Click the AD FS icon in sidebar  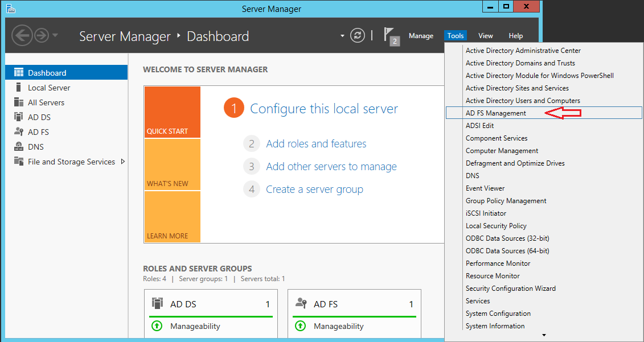pyautogui.click(x=19, y=132)
